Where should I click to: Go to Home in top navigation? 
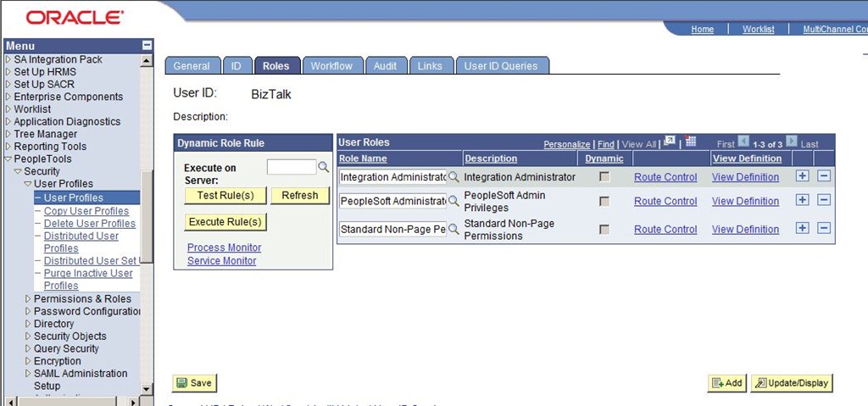pos(703,30)
